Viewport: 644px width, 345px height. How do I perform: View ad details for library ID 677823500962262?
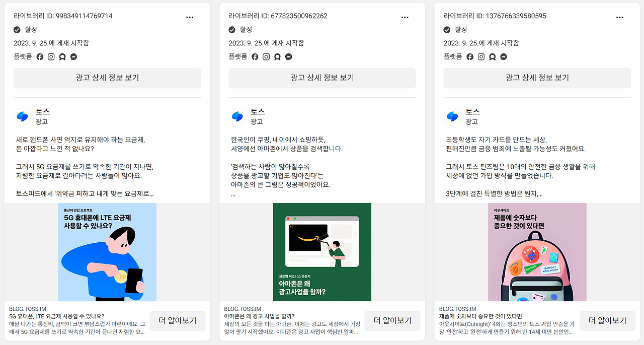[322, 78]
